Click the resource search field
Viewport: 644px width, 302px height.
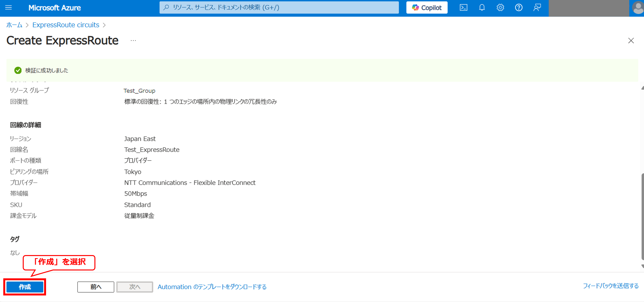click(x=279, y=8)
